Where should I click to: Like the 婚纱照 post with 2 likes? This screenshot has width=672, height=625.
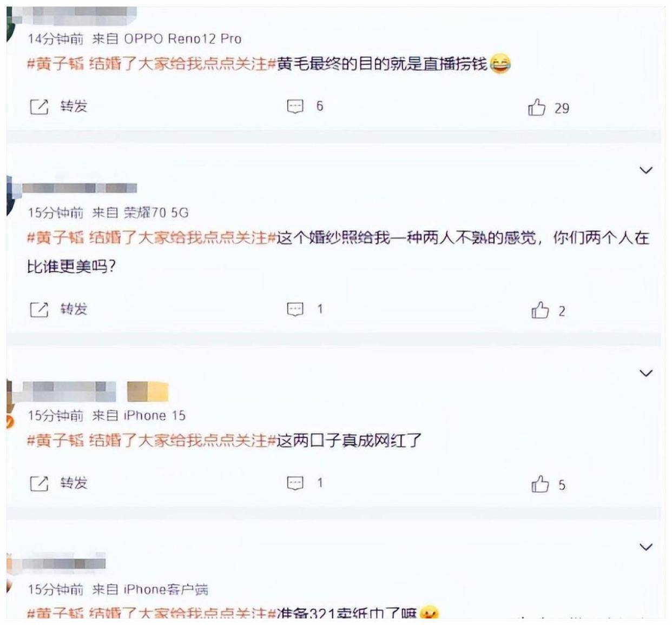(540, 310)
